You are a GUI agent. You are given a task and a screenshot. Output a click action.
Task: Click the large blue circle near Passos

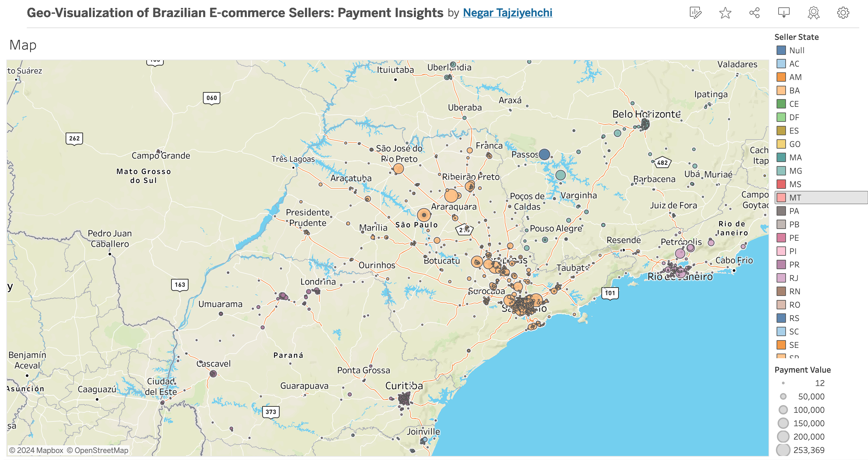[x=544, y=154]
